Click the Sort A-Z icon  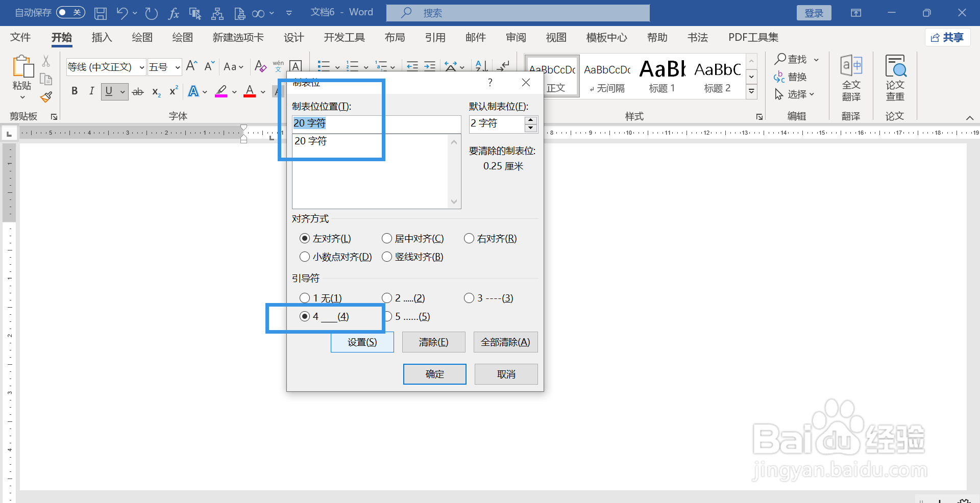click(x=481, y=66)
